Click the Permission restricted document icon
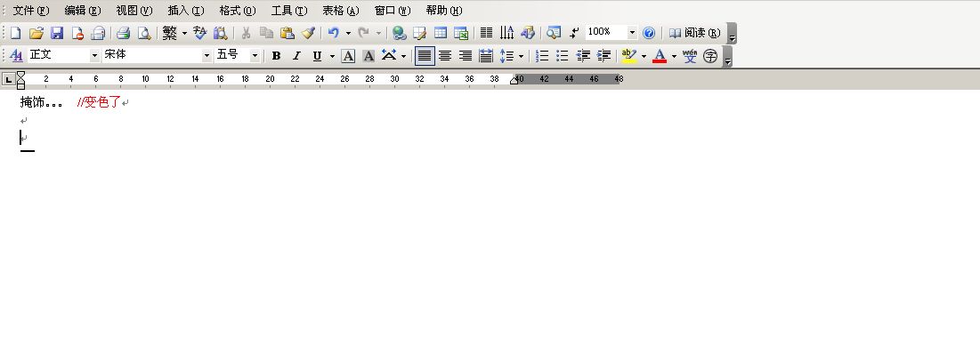This screenshot has height=344, width=980. tap(77, 33)
